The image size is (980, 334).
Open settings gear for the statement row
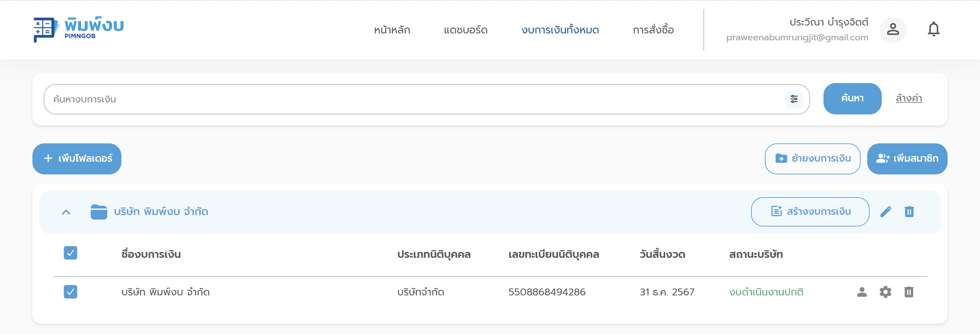pos(885,292)
